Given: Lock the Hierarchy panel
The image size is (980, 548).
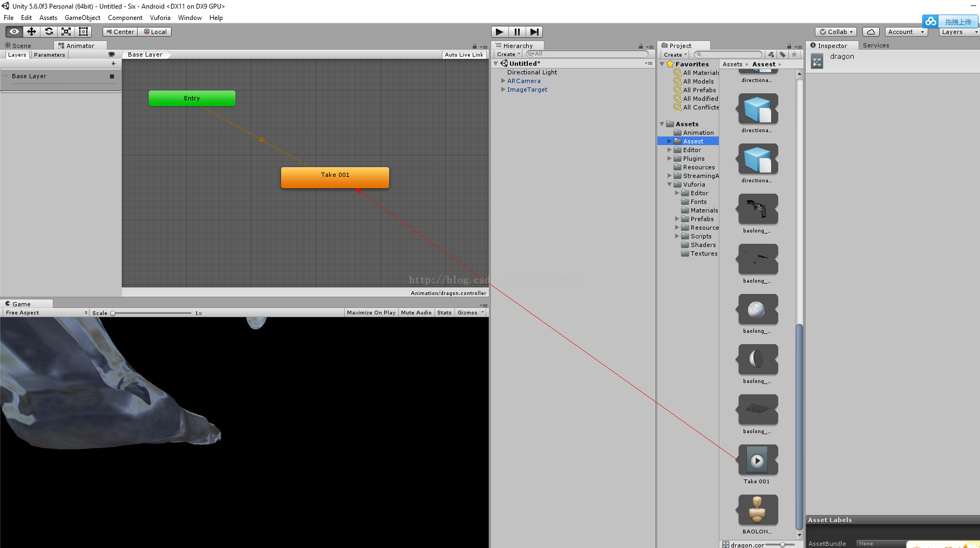Looking at the screenshot, I should pyautogui.click(x=641, y=46).
